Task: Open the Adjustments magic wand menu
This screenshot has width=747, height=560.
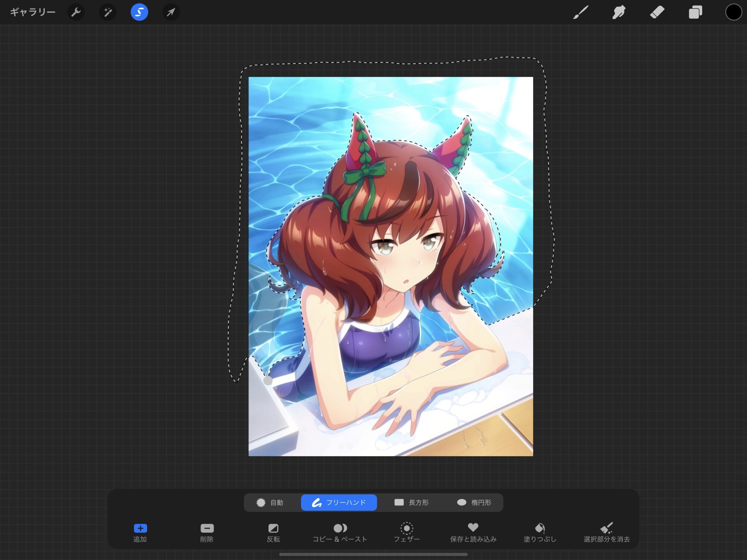Action: pyautogui.click(x=108, y=12)
